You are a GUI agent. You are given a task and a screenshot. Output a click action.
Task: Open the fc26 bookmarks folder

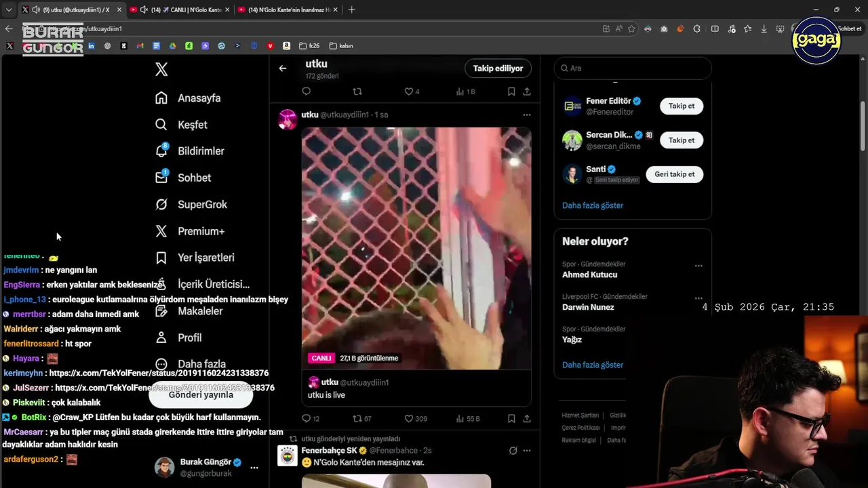tap(309, 46)
